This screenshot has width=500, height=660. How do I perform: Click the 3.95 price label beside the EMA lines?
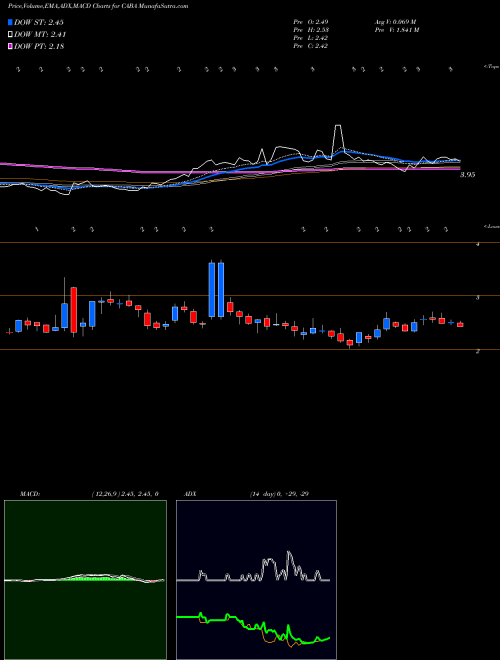coord(467,175)
